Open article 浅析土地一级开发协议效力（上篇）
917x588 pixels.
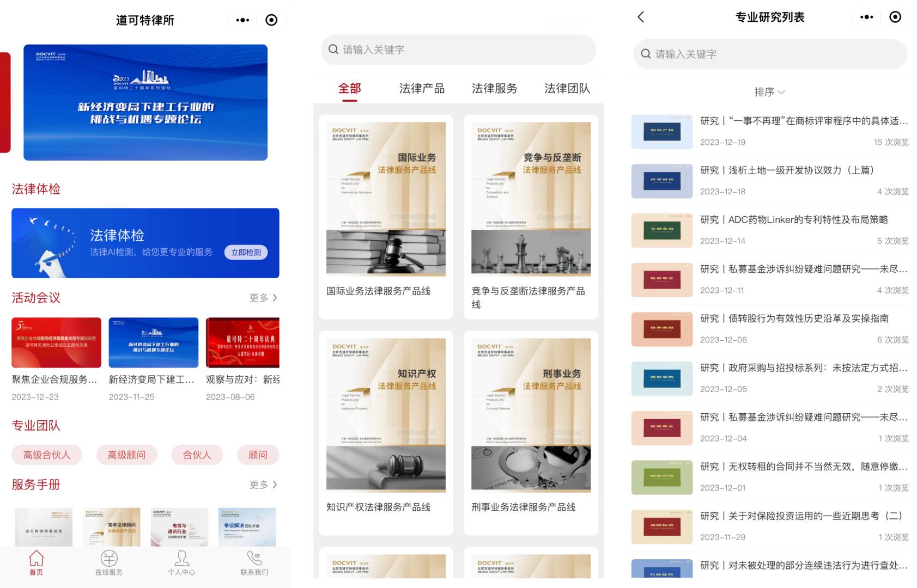(770, 181)
